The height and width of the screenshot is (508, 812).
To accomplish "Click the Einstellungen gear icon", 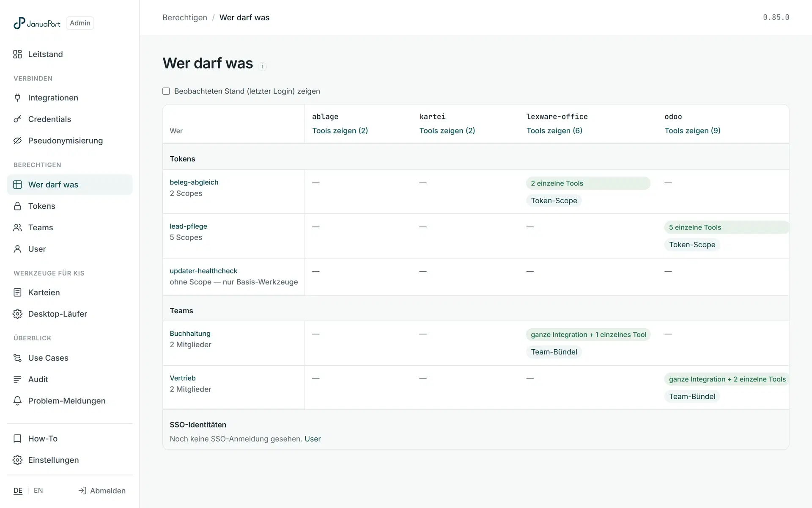I will click(x=17, y=460).
